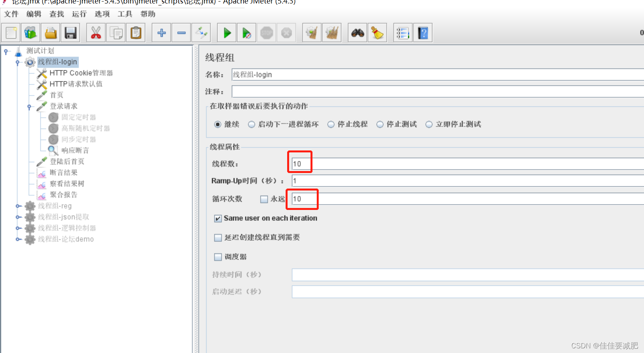Select the 首页 sampler in the tree
Image resolution: width=644 pixels, height=353 pixels.
coord(56,95)
